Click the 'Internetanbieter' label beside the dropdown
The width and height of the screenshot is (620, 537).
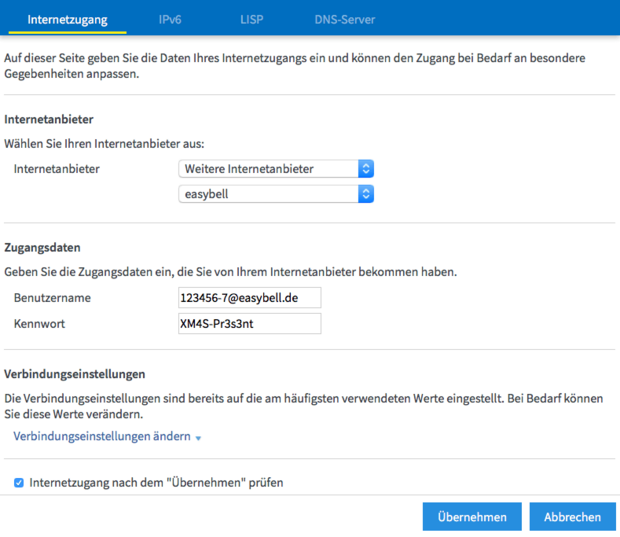pos(56,169)
